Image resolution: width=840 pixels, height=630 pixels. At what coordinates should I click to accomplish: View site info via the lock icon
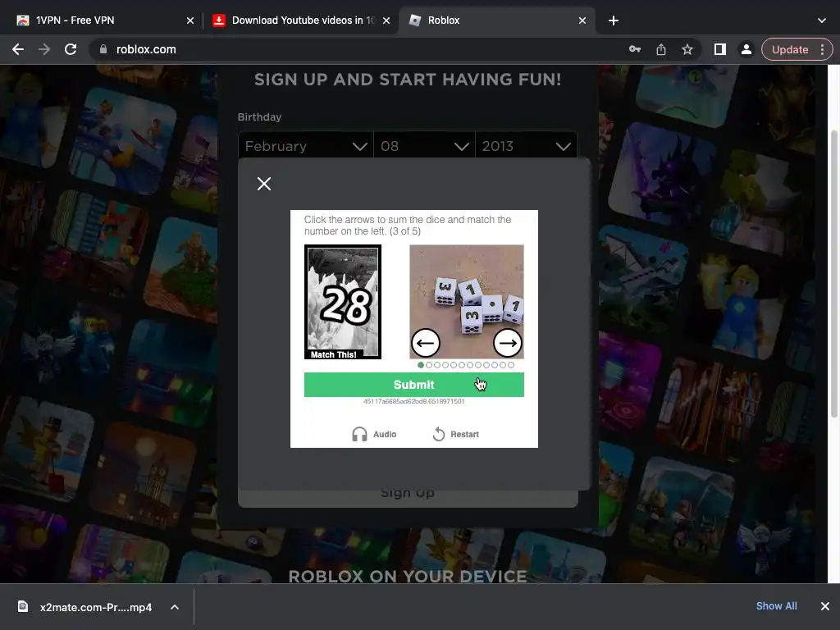point(103,49)
